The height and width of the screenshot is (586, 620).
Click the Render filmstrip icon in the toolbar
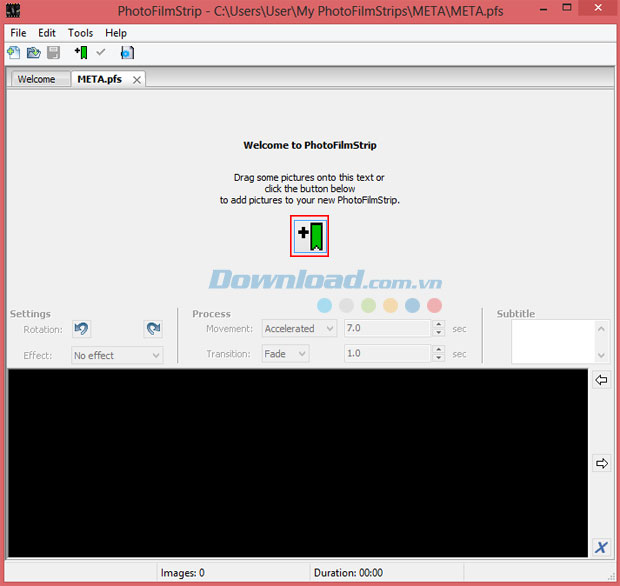click(127, 53)
